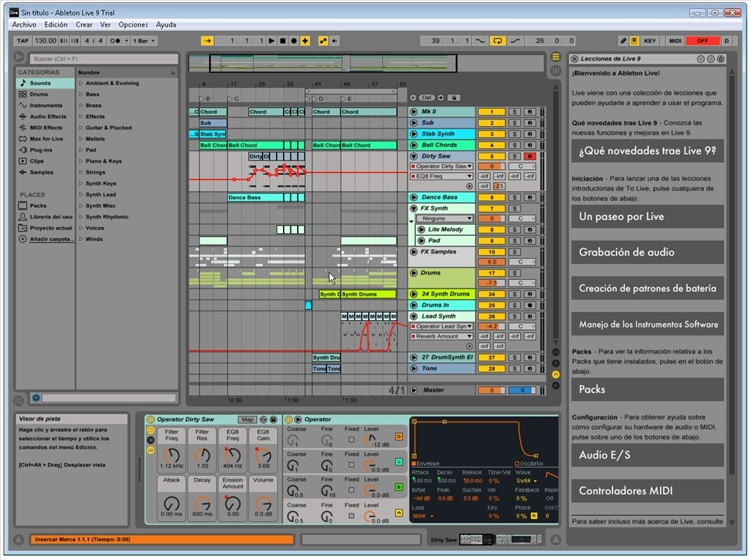Arm the Tone track for recording

[530, 369]
